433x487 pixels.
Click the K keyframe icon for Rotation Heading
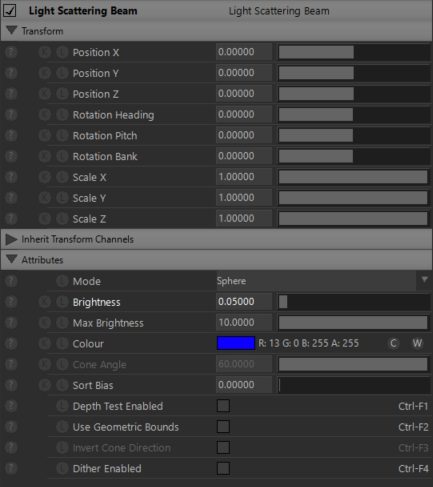pyautogui.click(x=45, y=115)
